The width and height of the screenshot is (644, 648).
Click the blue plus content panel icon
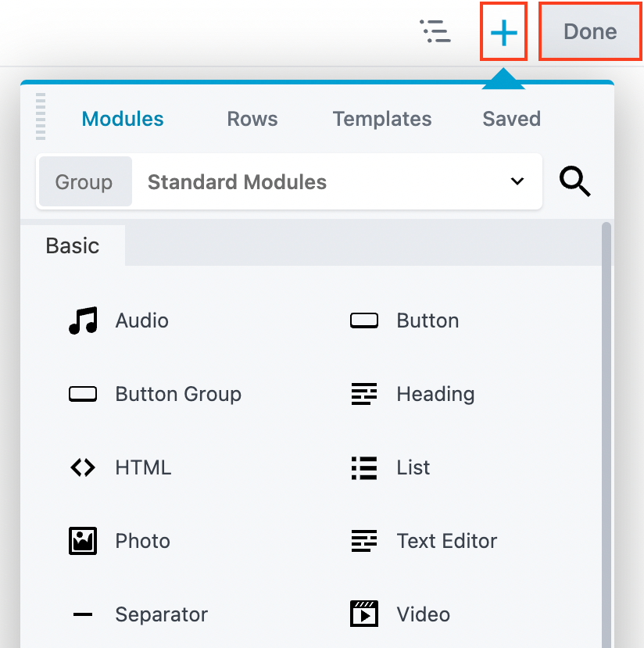[504, 32]
